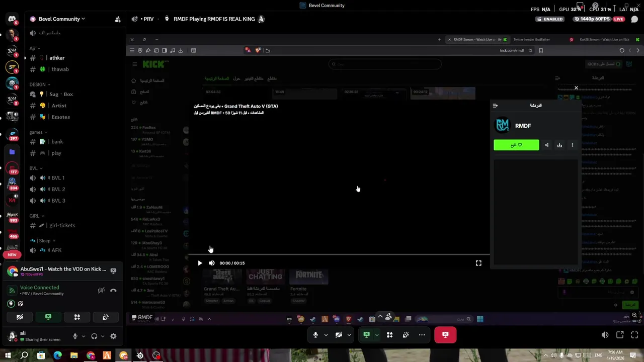The width and height of the screenshot is (644, 362).
Task: Open Voice Connected connection details
Action: (40, 288)
